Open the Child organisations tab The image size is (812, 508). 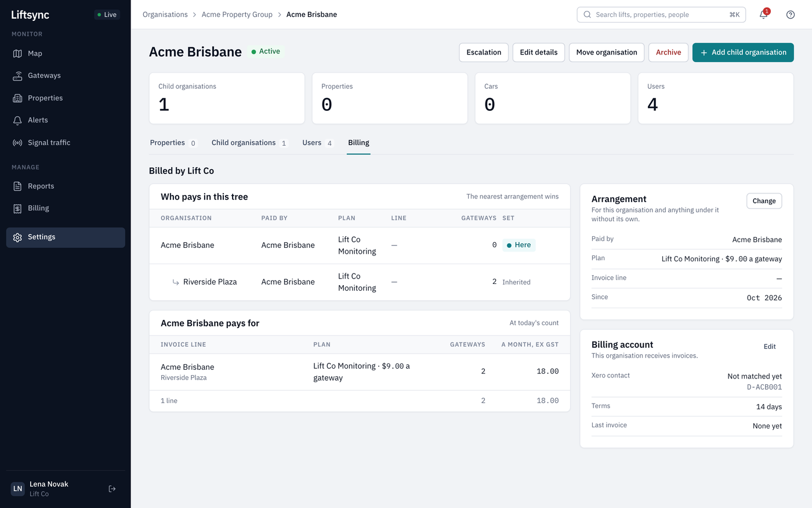tap(249, 143)
